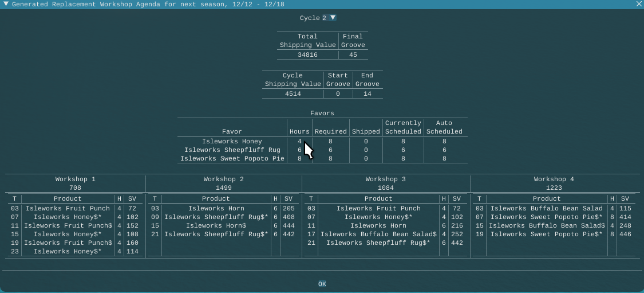Viewport: 644px width, 293px height.
Task: Select the Final Groove value 45
Action: [353, 54]
